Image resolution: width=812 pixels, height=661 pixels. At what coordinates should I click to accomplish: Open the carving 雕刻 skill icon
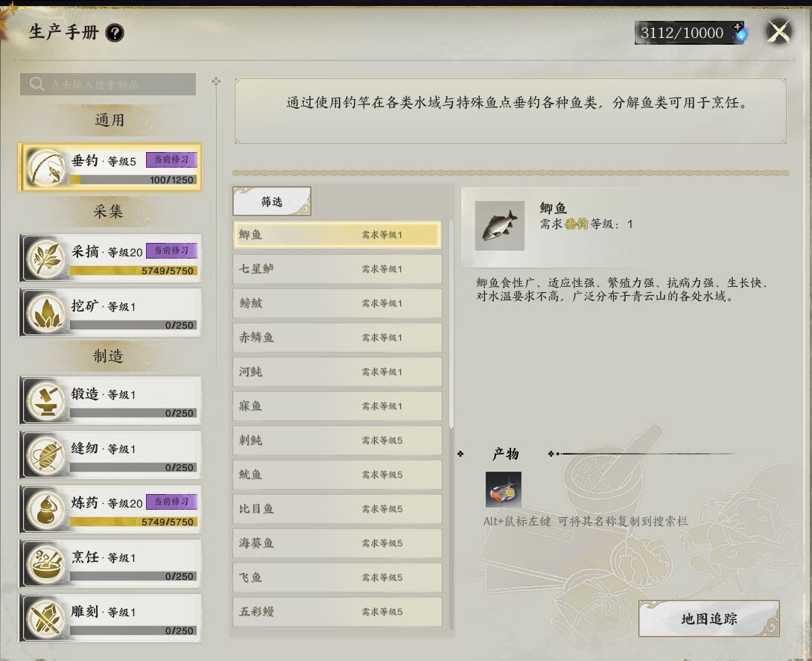pos(46,618)
